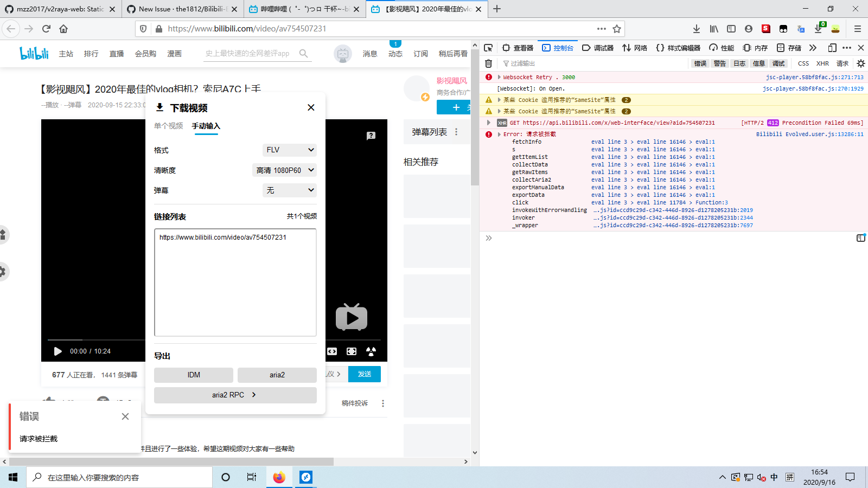Click the 链接列表 URL text area
868x488 pixels.
point(235,282)
